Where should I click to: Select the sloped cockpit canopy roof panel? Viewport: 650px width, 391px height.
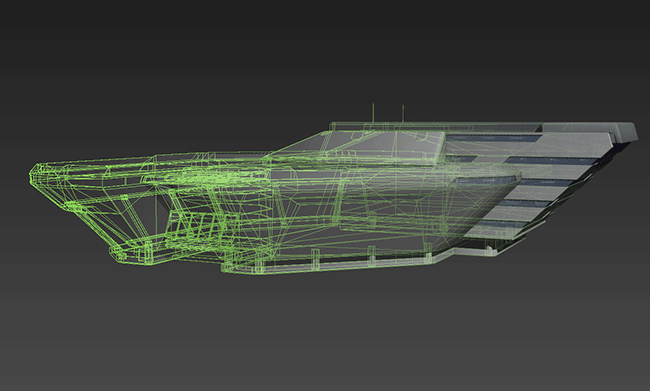(361, 146)
